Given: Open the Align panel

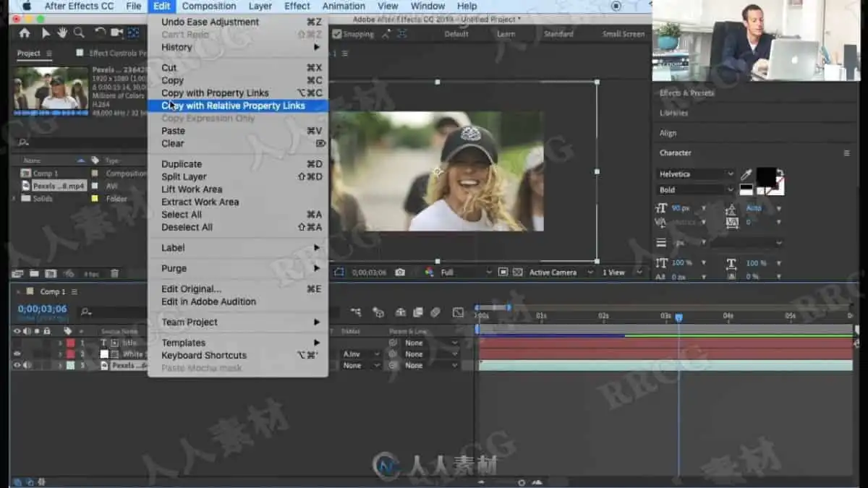Looking at the screenshot, I should pos(668,133).
